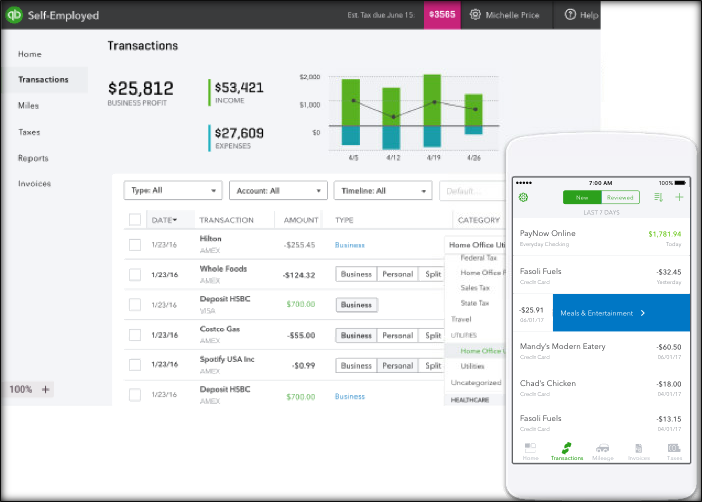Click the Default search input field

pos(472,191)
